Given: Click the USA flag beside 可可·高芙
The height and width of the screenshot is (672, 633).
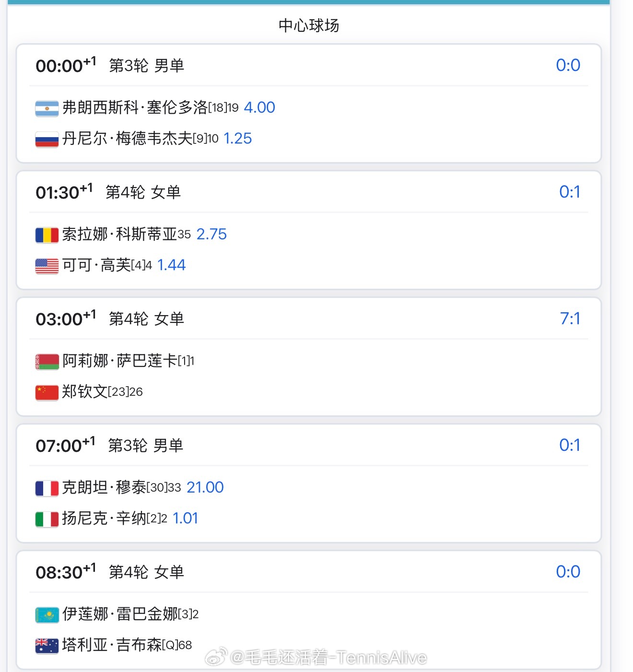Looking at the screenshot, I should [x=47, y=266].
